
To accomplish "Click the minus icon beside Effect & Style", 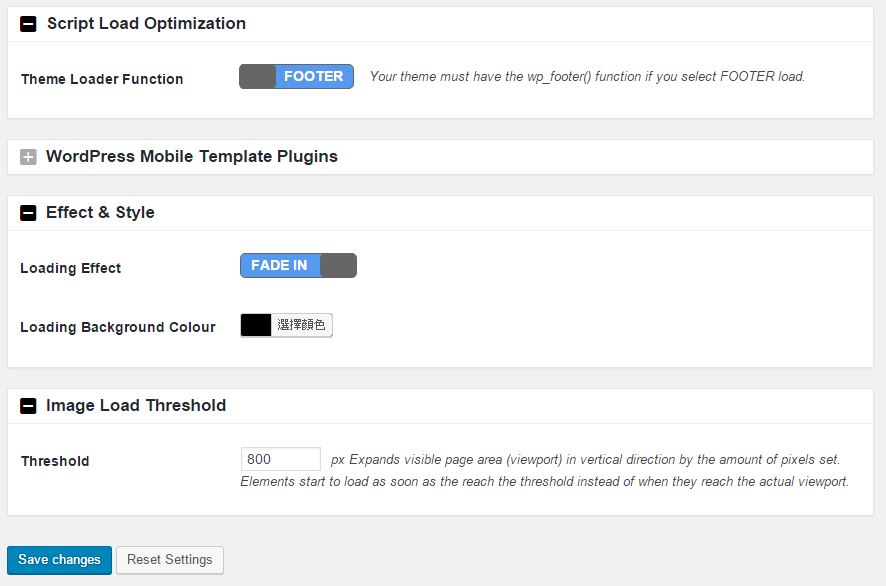I will tap(28, 213).
